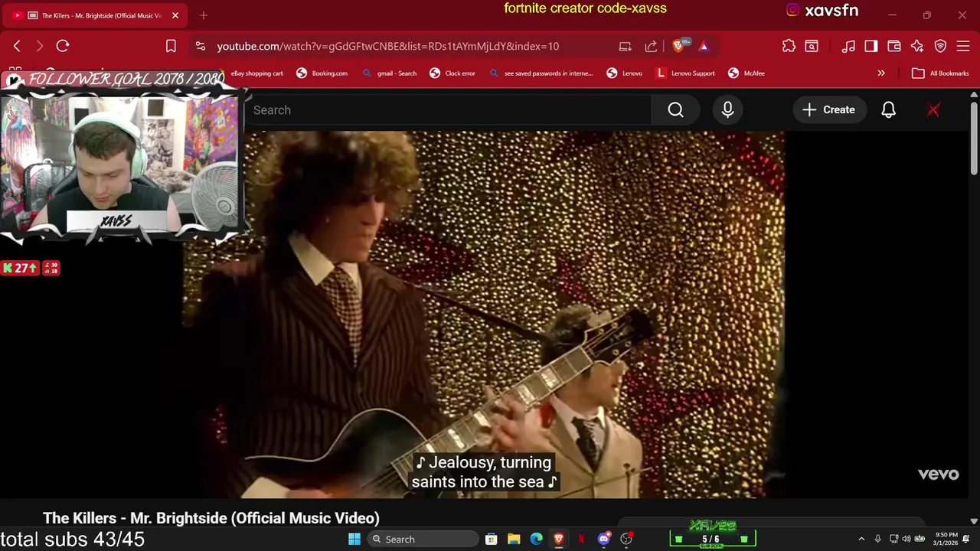Screen dimensions: 980x551
Task: Open the clock showing 9:50 PM
Action: tap(946, 540)
